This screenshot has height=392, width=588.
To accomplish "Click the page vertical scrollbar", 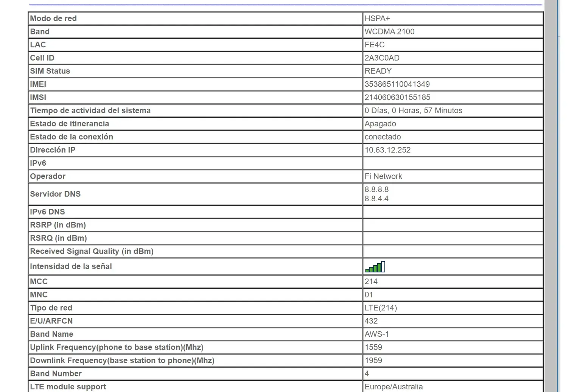I will pyautogui.click(x=552, y=196).
